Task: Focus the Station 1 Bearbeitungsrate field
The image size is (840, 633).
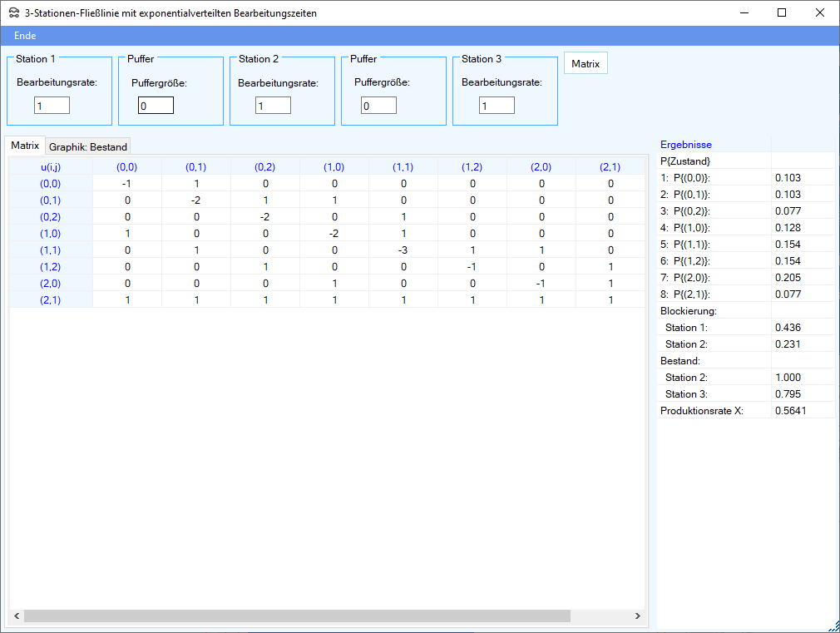Action: (52, 106)
